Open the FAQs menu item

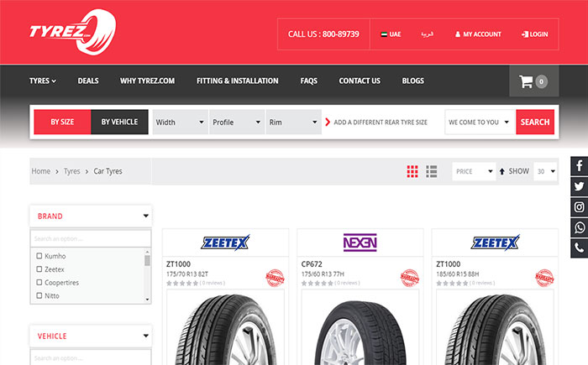point(308,81)
